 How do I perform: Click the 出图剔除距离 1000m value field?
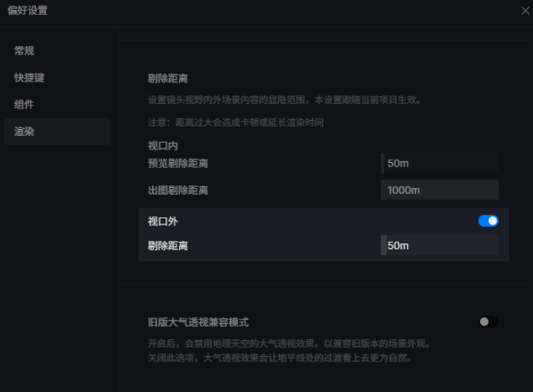[440, 190]
